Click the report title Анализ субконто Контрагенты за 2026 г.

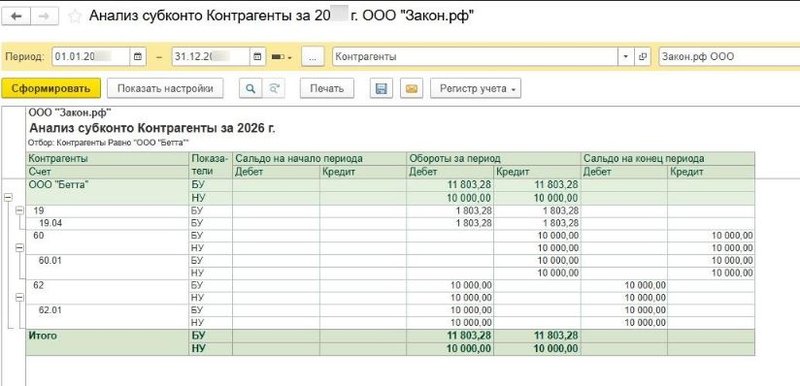[152, 127]
